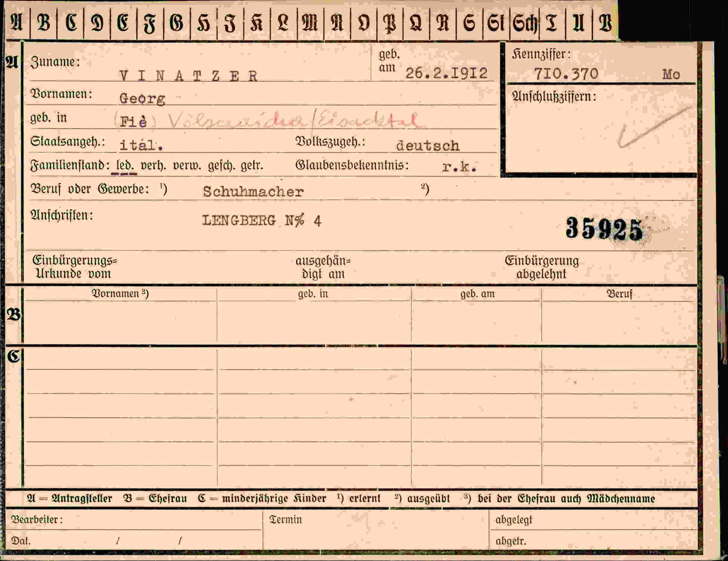The height and width of the screenshot is (561, 728).
Task: Click the 'Dat.' label
Action: 21,541
